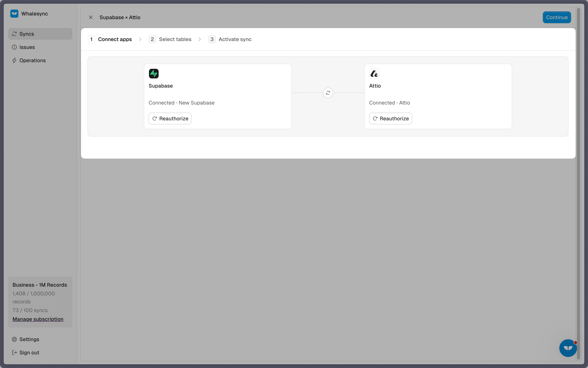This screenshot has width=588, height=368.
Task: Open Settings from the sidebar
Action: click(40, 339)
